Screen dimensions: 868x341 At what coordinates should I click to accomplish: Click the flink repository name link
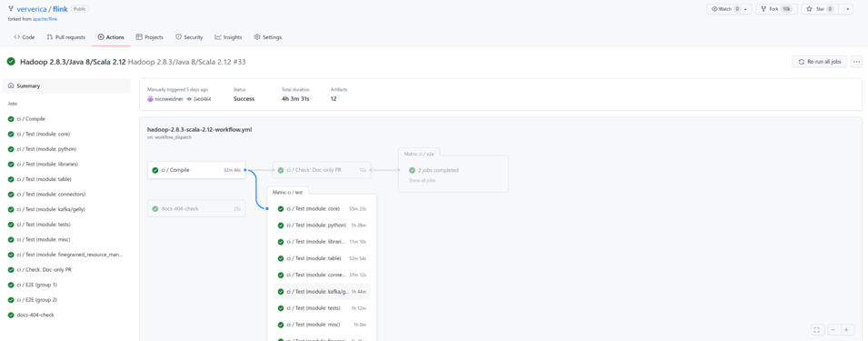coord(60,9)
